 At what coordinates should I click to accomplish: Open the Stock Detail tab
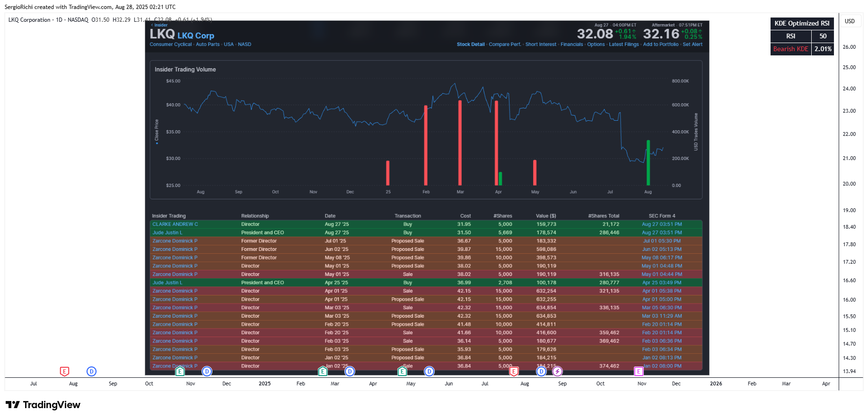pos(471,45)
